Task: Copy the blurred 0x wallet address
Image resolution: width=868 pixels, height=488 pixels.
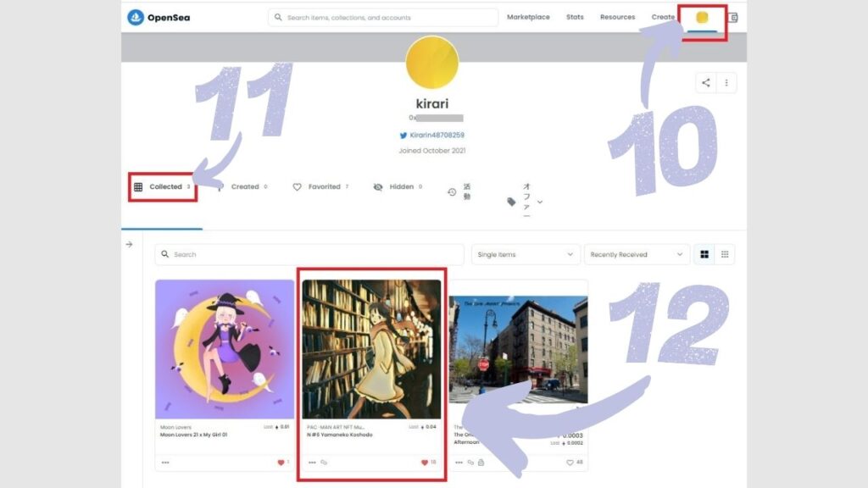Action: pyautogui.click(x=436, y=118)
